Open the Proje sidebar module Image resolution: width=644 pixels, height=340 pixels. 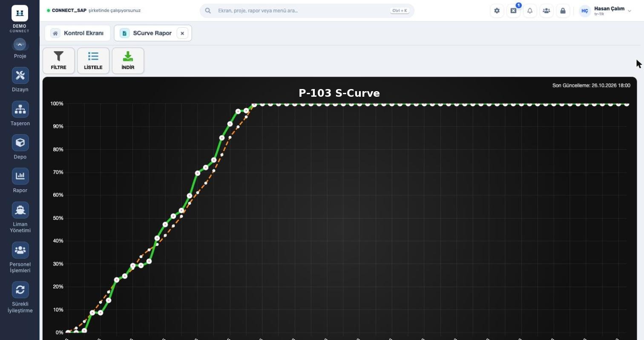pyautogui.click(x=20, y=49)
